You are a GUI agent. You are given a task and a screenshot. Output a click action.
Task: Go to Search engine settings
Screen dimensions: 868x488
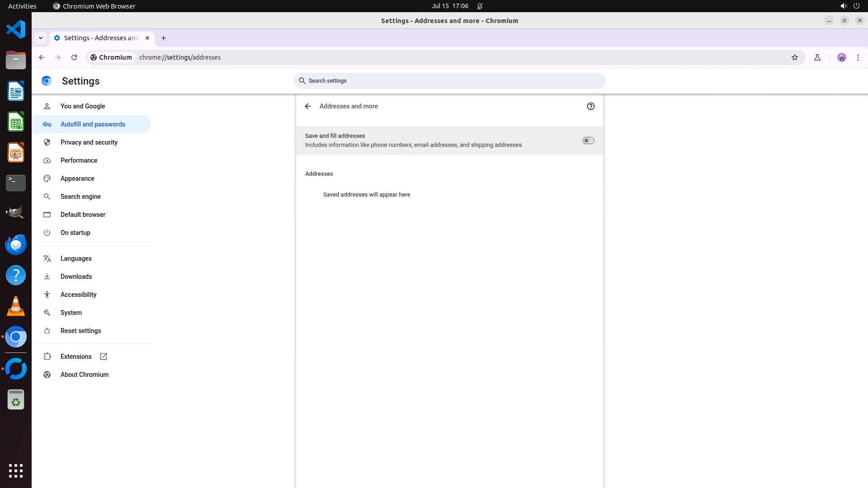click(x=80, y=197)
